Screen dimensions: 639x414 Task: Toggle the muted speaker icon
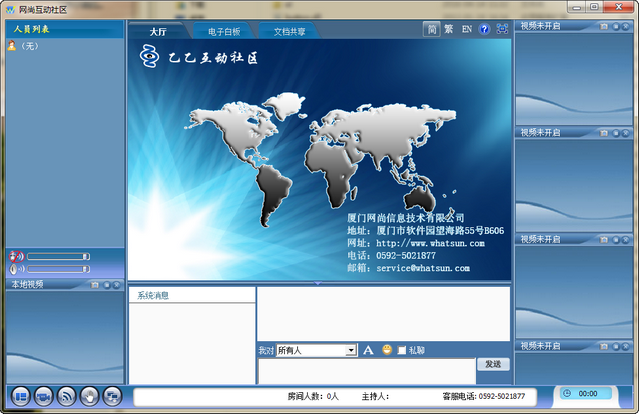(15, 256)
